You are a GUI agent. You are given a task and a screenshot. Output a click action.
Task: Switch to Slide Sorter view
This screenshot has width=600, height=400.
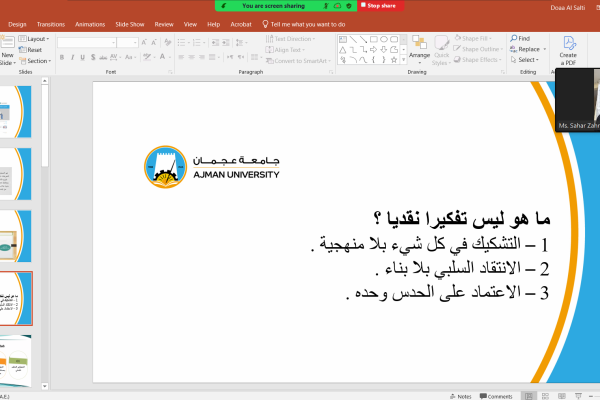tap(545, 396)
